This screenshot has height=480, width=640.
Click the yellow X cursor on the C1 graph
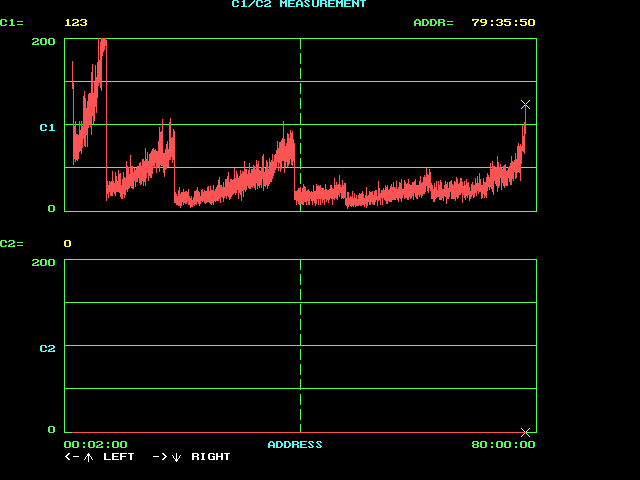[525, 105]
